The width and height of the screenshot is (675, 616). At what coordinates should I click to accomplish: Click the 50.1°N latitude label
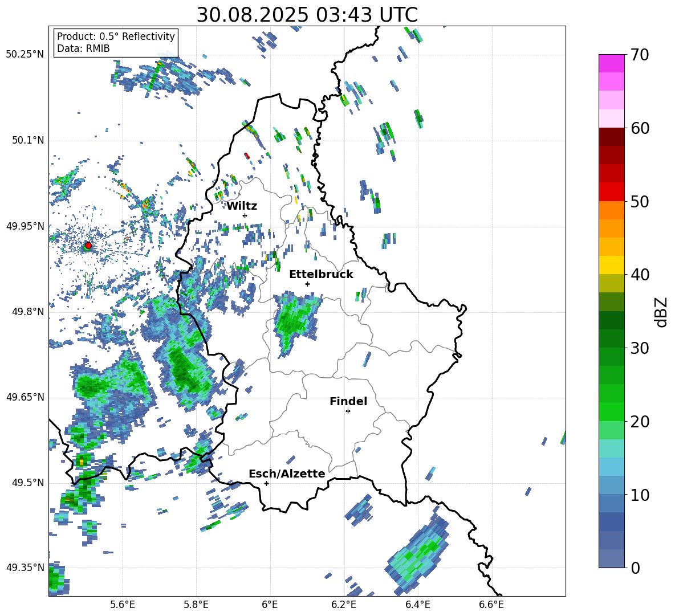pos(27,140)
